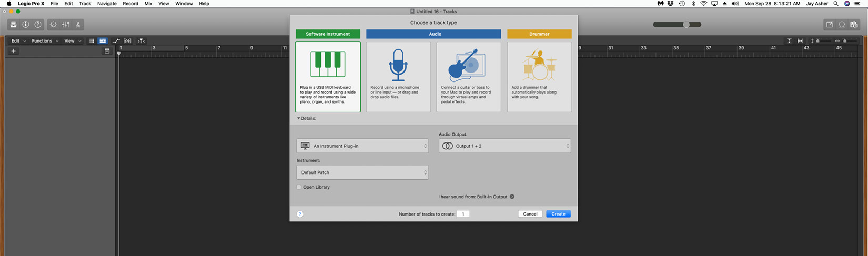
Task: Click arrow next to Built-in Output
Action: click(x=512, y=197)
